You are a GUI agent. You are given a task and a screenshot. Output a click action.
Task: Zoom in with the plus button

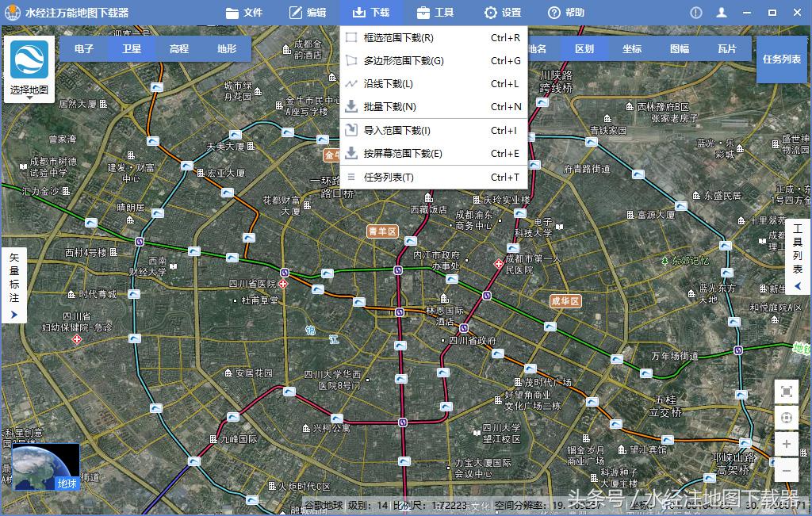(786, 444)
